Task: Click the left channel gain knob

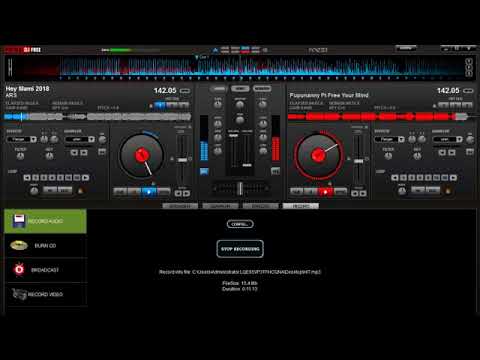Action: click(218, 105)
